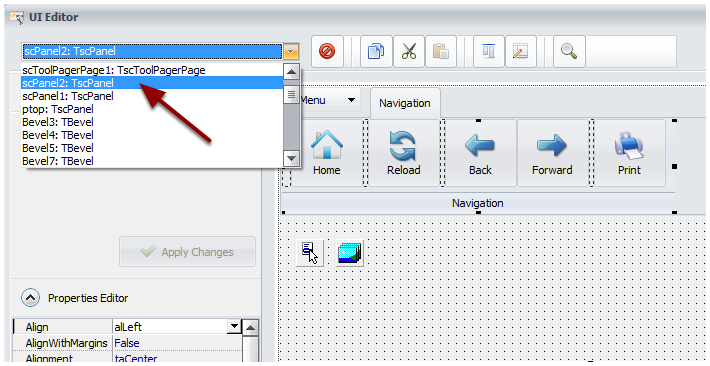Open the Menu dropdown arrow
The width and height of the screenshot is (710, 366).
351,100
